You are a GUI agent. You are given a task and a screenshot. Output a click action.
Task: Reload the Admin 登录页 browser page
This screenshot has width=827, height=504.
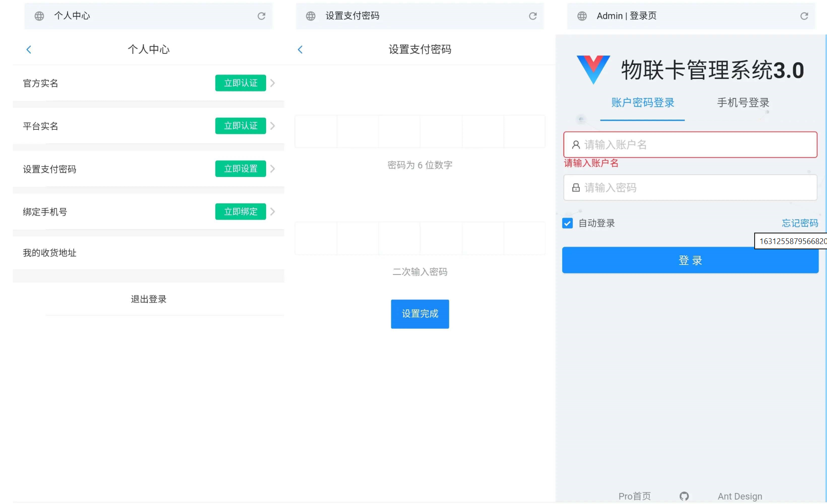[804, 16]
